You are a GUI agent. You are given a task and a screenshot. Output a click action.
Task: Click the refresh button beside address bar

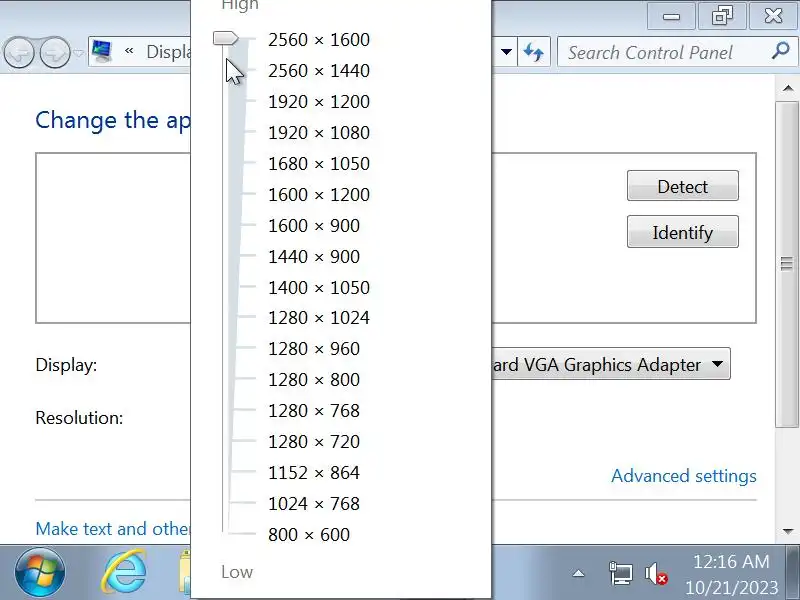coord(534,52)
